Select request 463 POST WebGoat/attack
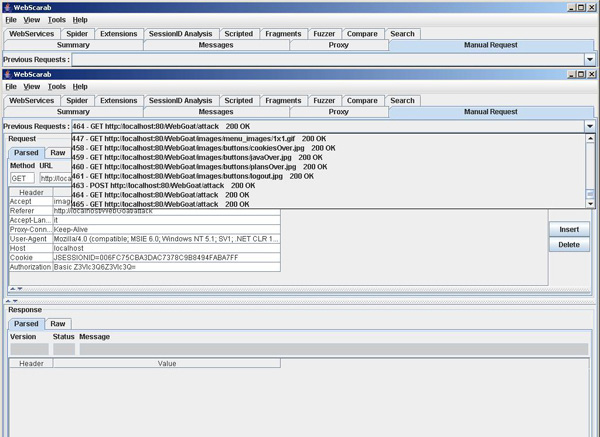This screenshot has height=437, width=600. click(329, 185)
